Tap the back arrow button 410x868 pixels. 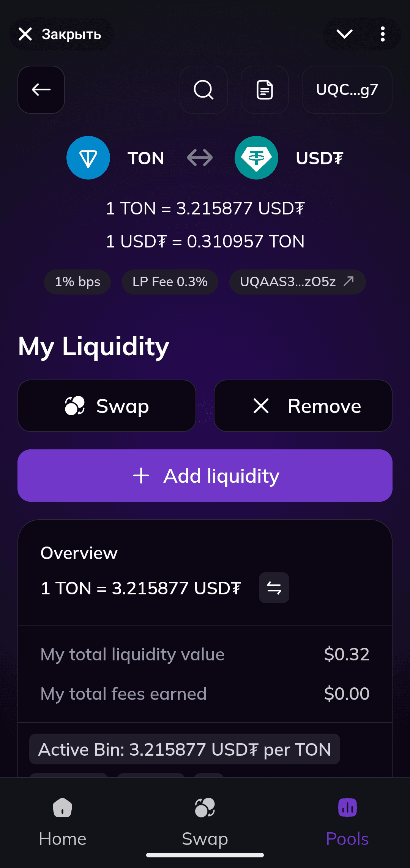41,90
